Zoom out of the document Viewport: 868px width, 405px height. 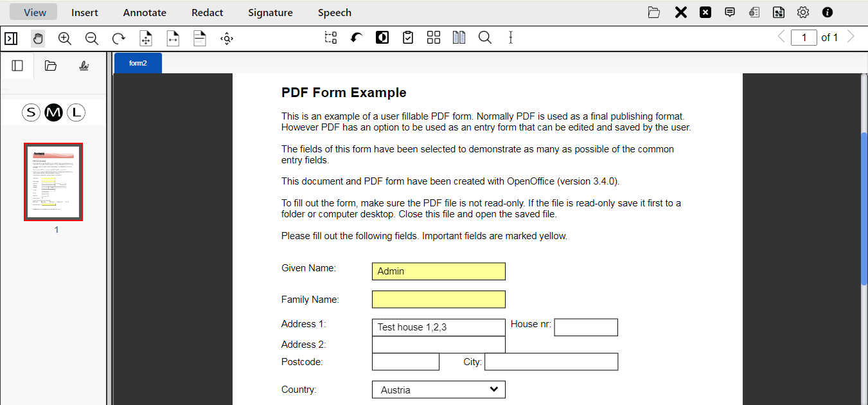tap(91, 38)
